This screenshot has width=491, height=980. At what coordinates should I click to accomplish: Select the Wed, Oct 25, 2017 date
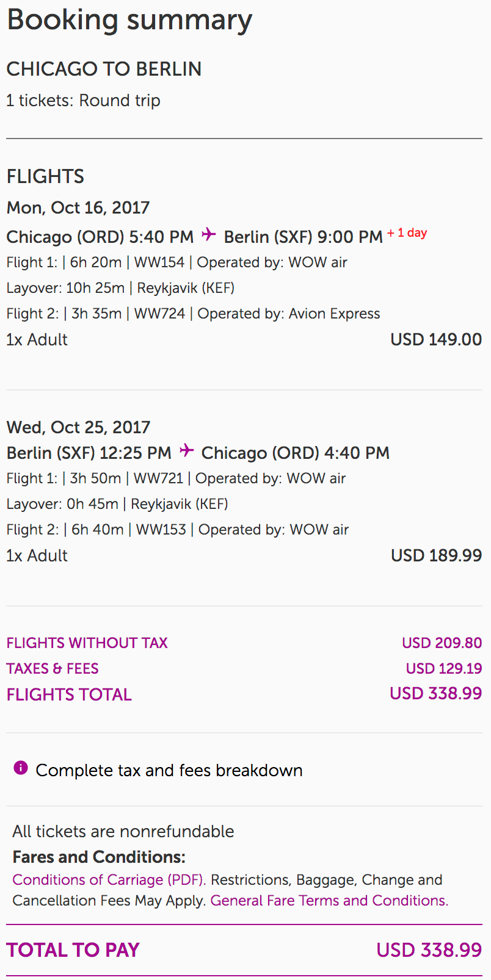click(78, 427)
